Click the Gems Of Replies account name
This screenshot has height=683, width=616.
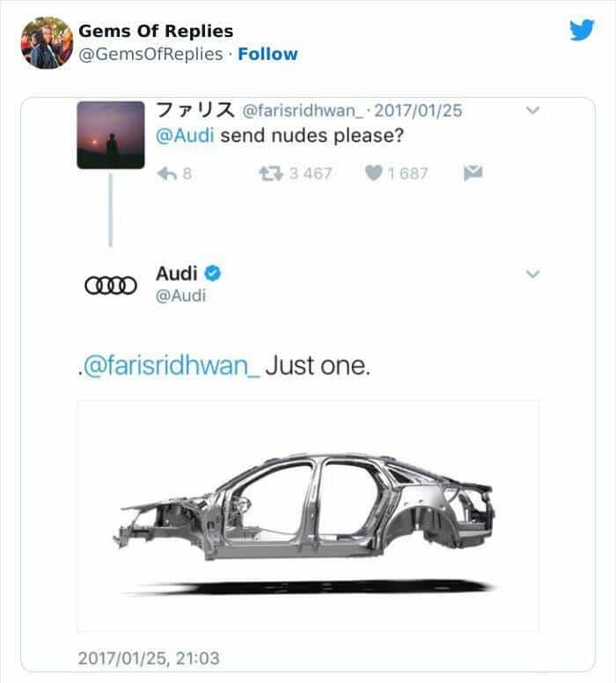click(x=156, y=32)
